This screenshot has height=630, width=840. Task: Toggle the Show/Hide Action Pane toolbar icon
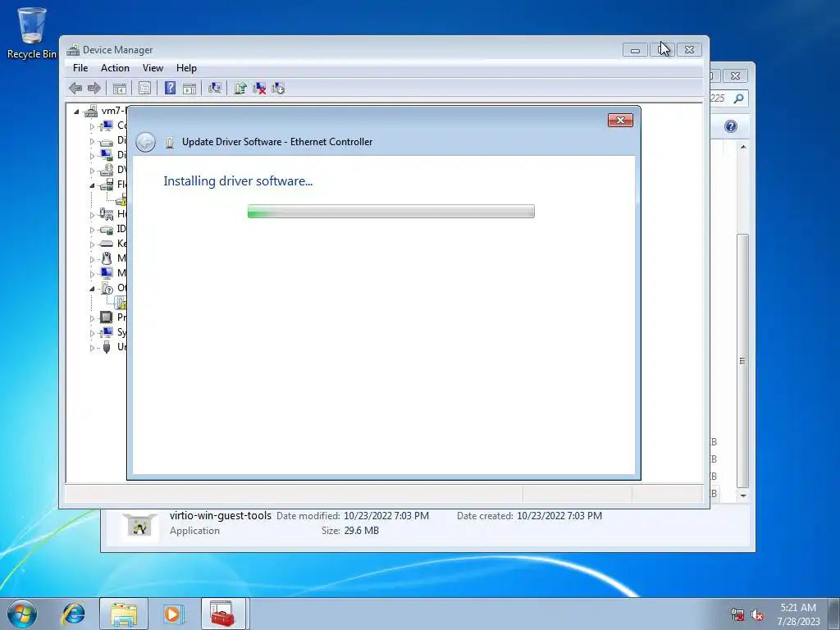[189, 89]
